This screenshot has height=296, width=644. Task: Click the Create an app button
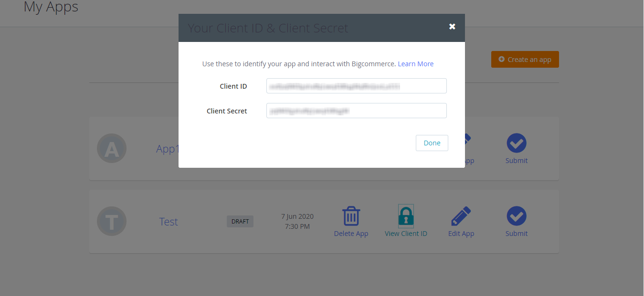[x=525, y=60]
